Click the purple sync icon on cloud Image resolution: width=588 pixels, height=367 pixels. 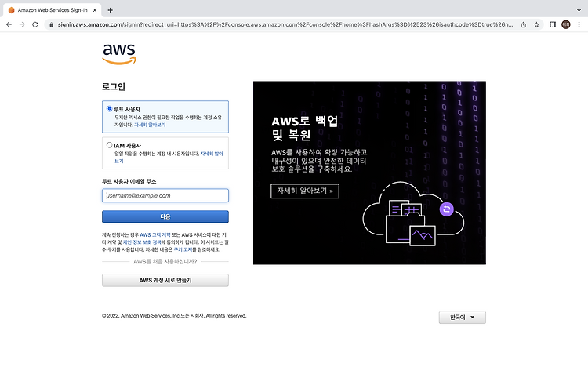pos(447,209)
